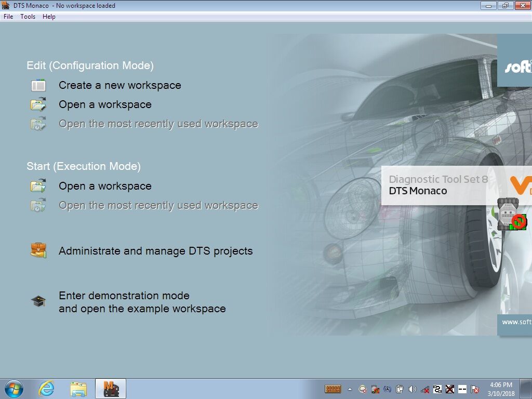Viewport: 532px width, 399px height.
Task: Click the diagnostic interface device icon with red stop sign
Action: [512, 214]
